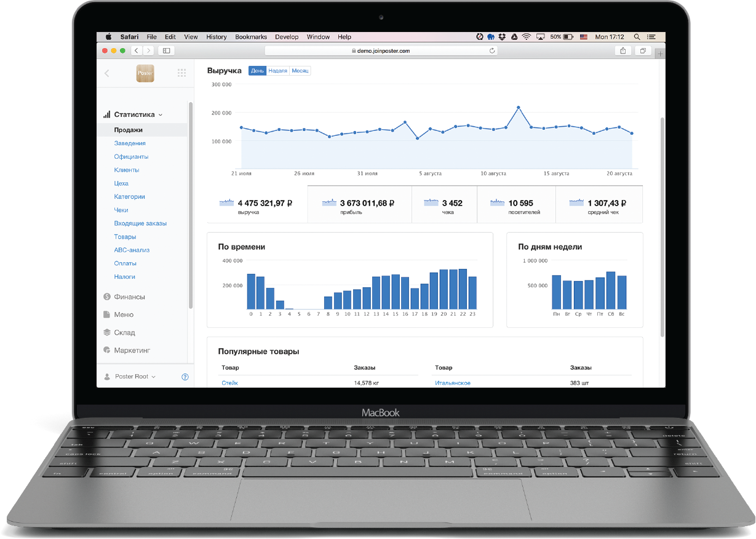
Task: Open the Финансы section icon
Action: [107, 297]
